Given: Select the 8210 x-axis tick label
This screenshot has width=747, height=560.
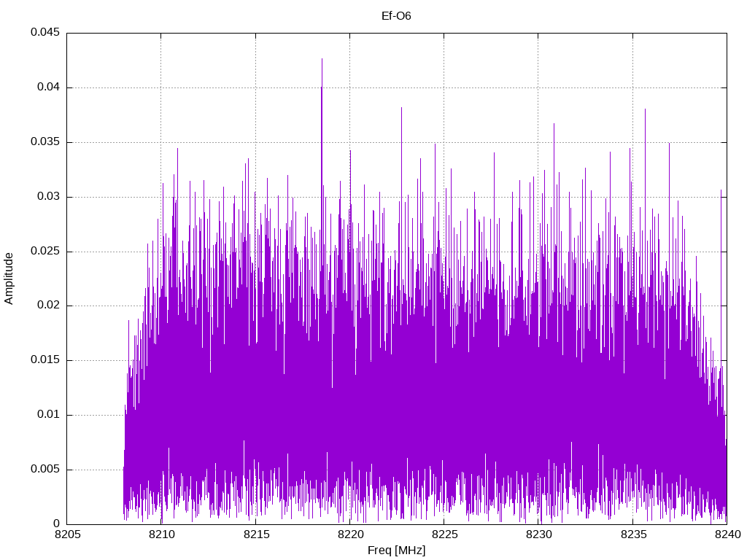Looking at the screenshot, I should (x=161, y=534).
